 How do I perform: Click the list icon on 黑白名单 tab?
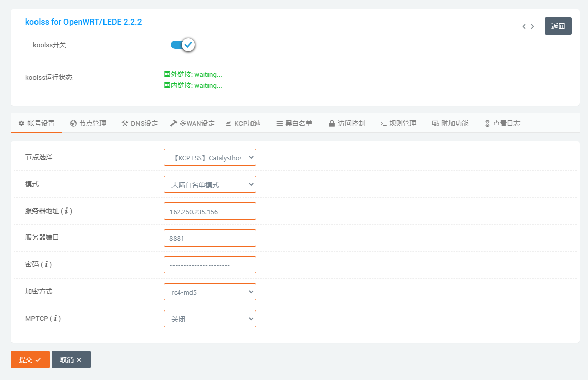tap(280, 123)
